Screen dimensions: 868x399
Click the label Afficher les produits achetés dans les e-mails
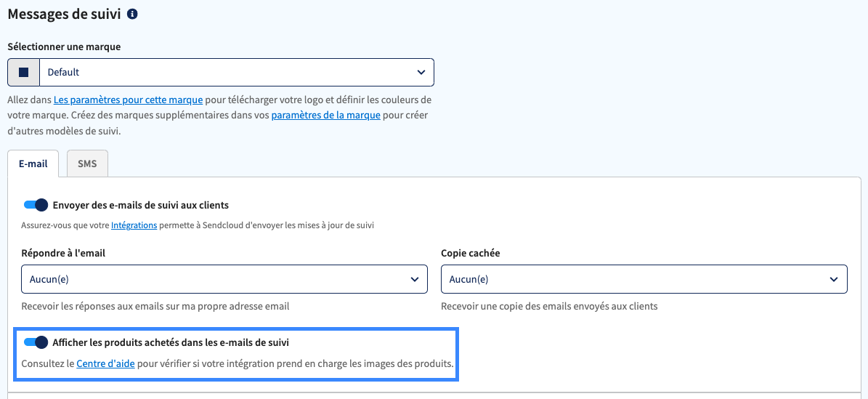[171, 342]
